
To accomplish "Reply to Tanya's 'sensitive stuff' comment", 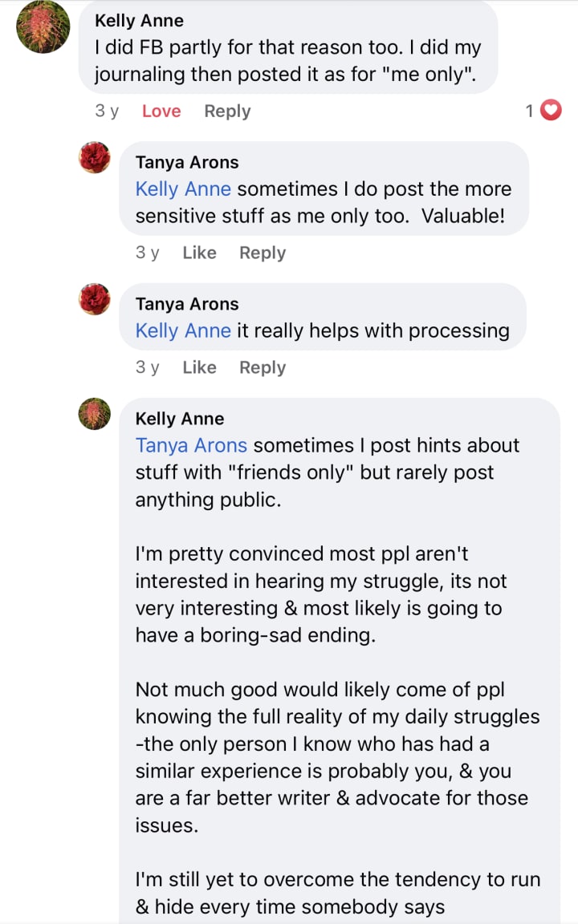I will tap(262, 253).
